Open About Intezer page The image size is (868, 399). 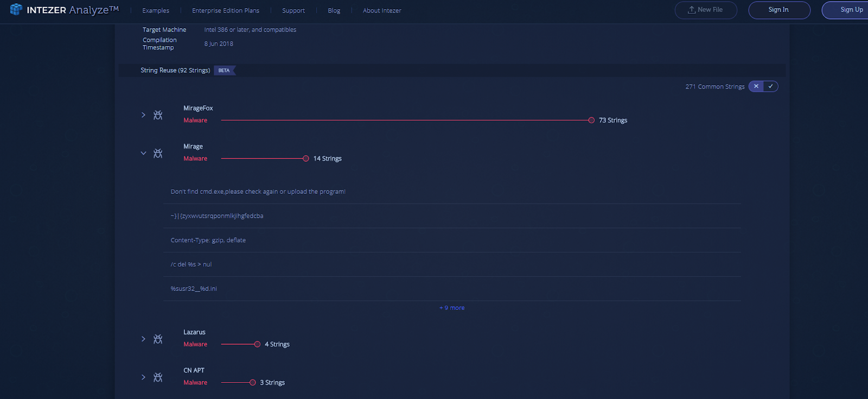point(382,10)
